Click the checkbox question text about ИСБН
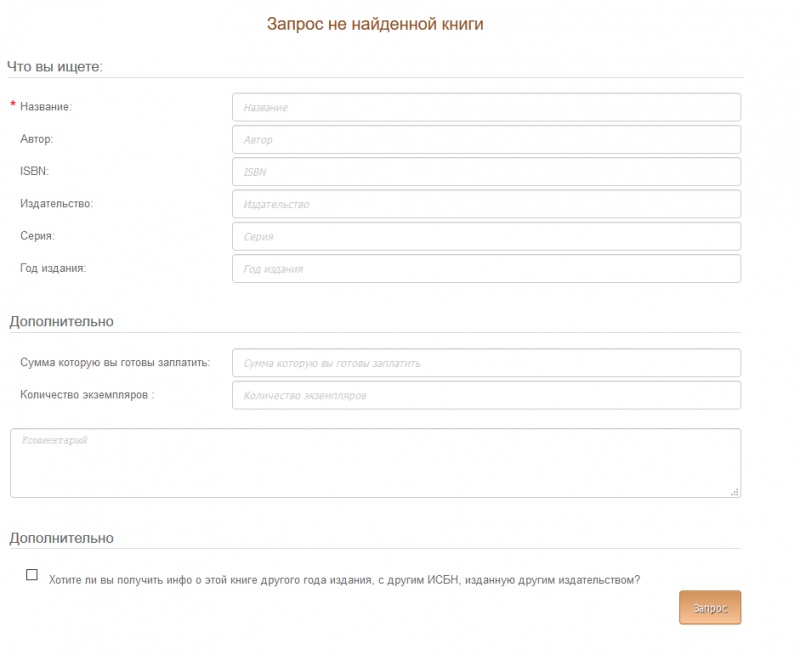The height and width of the screenshot is (655, 800). [x=344, y=579]
